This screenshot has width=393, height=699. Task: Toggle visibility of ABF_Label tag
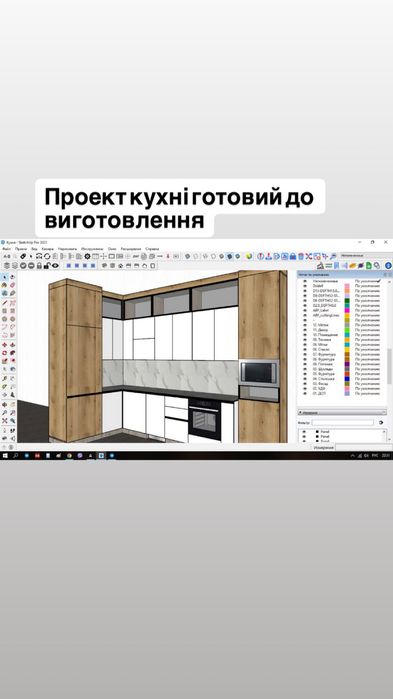[305, 310]
